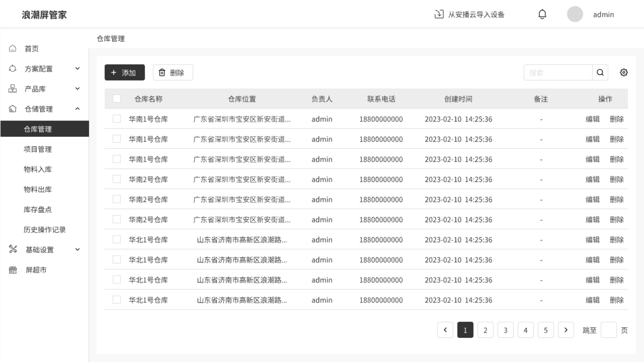Go to page 5
The width and height of the screenshot is (644, 362).
[546, 330]
